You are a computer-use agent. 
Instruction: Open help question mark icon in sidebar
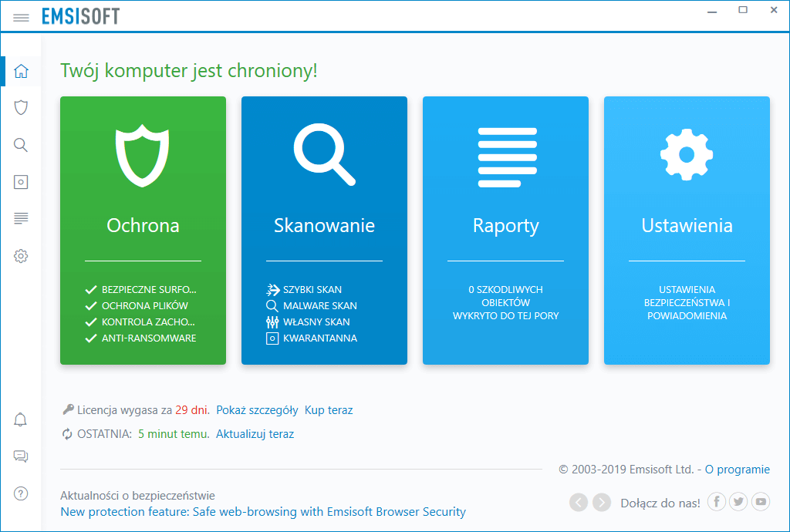tap(21, 493)
